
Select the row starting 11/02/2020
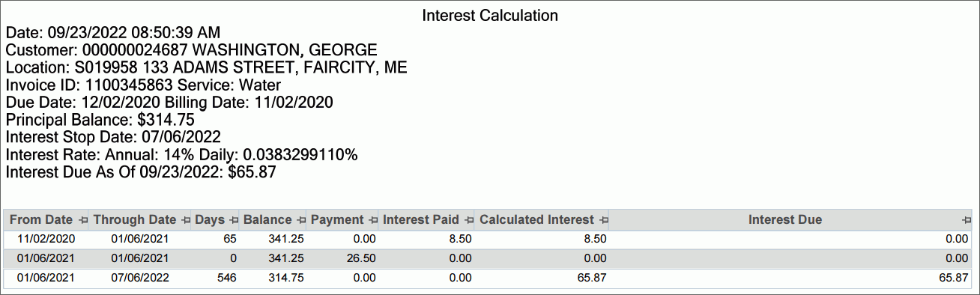(489, 240)
